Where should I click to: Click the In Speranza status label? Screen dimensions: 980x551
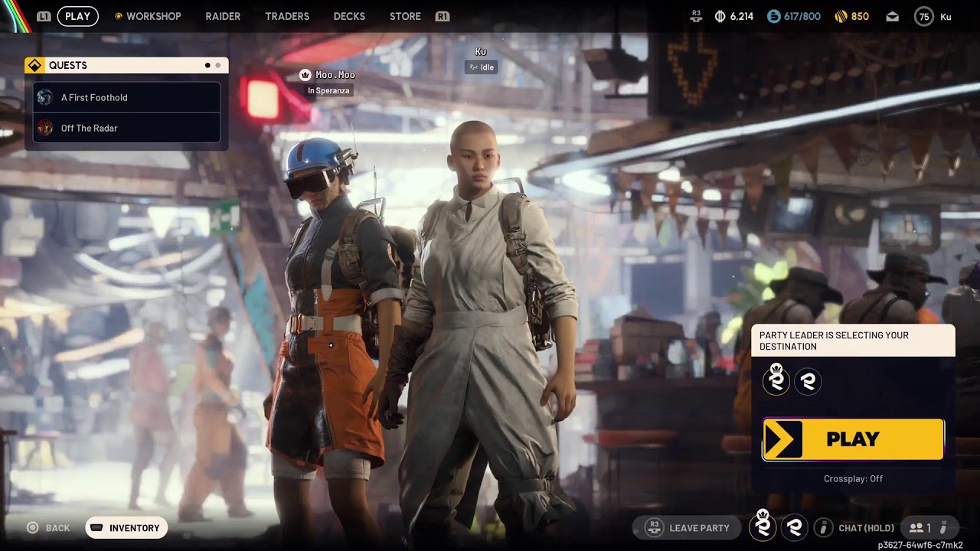tap(328, 90)
